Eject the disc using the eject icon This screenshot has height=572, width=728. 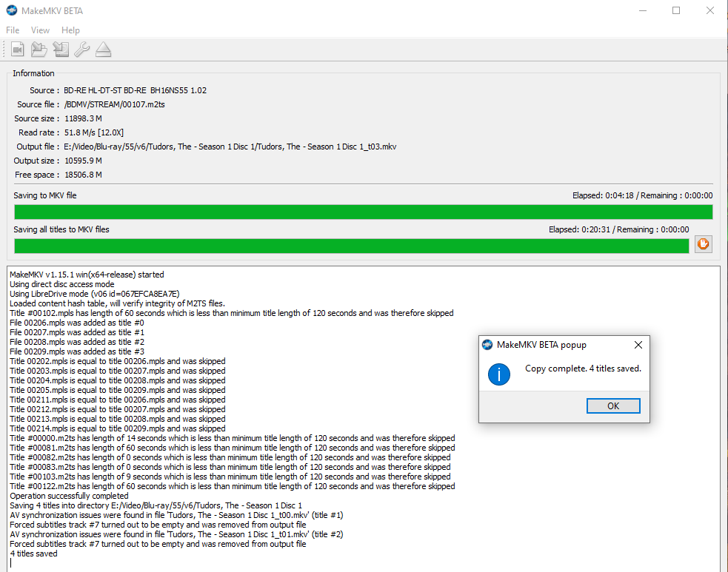pos(103,49)
